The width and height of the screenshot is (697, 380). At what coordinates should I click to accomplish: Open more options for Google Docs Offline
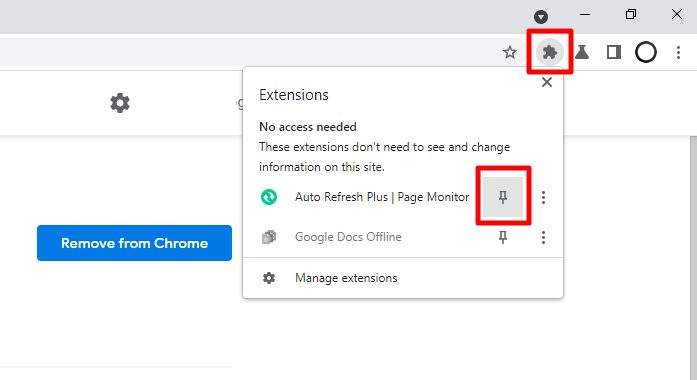543,237
